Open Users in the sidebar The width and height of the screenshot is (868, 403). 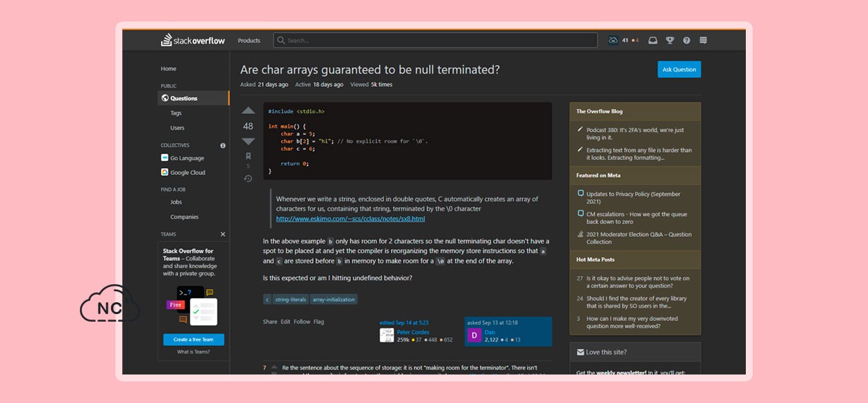pos(178,128)
